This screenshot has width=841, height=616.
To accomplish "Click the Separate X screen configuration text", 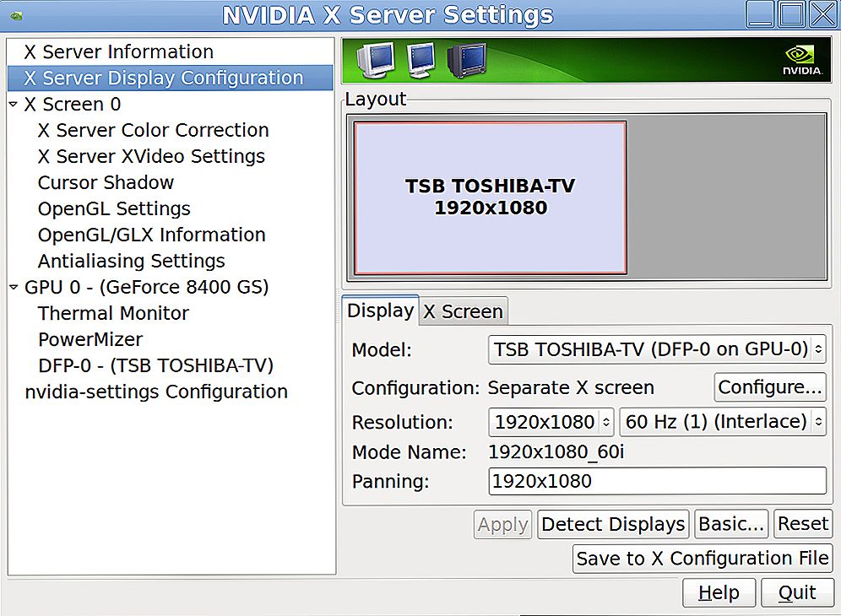I will [571, 387].
